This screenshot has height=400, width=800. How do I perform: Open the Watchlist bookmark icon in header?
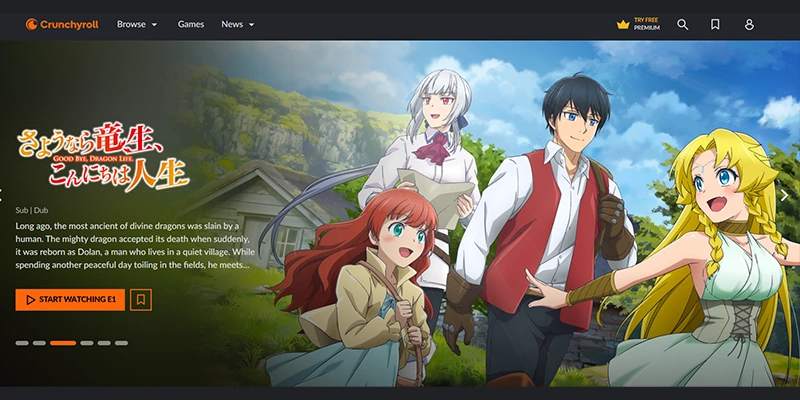[x=715, y=24]
